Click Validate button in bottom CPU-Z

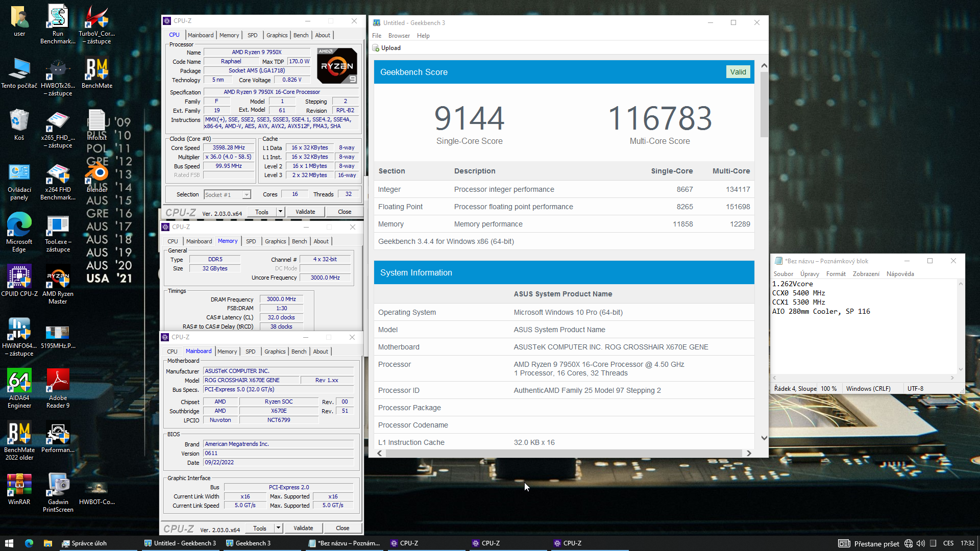coord(303,528)
